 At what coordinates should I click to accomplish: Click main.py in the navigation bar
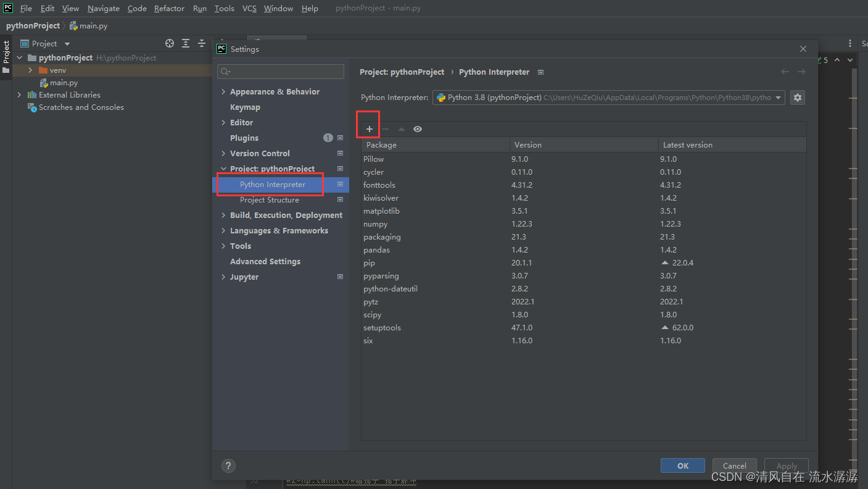click(x=93, y=26)
